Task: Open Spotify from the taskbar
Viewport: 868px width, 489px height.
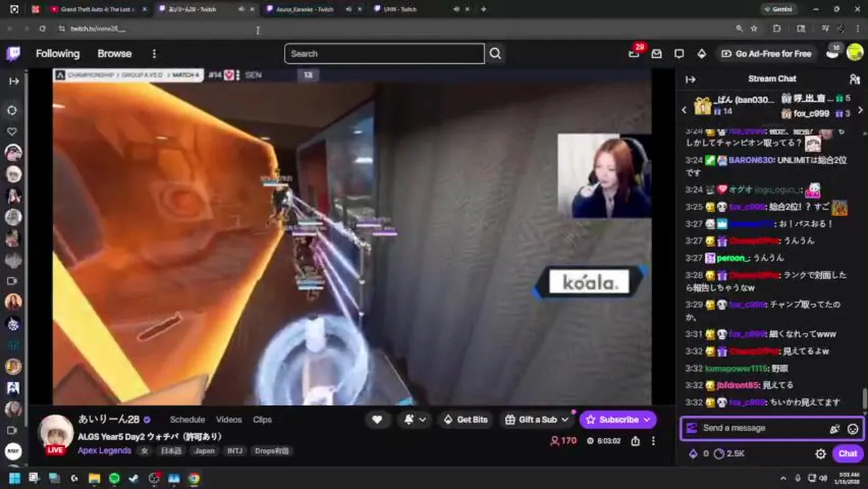Action: (x=114, y=478)
